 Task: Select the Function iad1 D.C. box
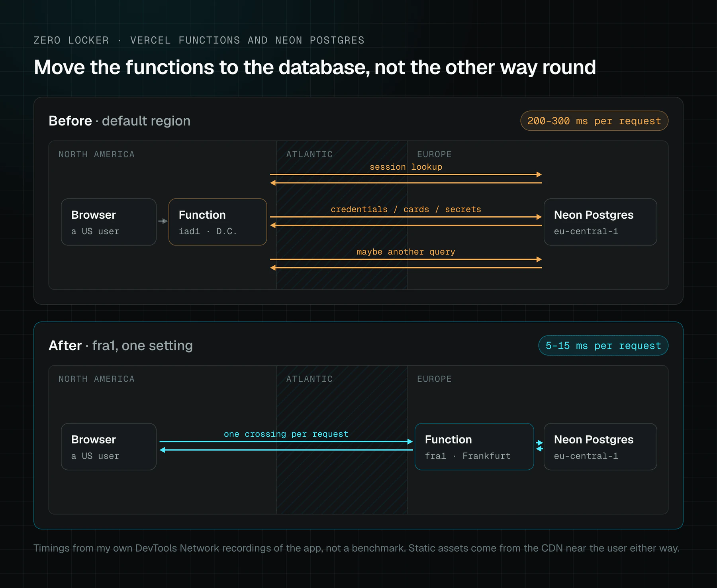[217, 222]
